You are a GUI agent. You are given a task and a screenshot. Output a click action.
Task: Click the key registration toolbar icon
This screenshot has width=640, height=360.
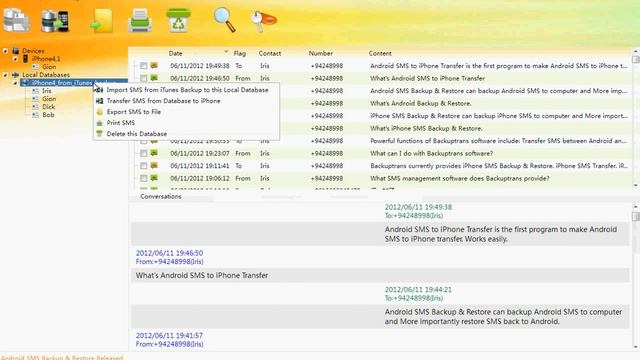[x=264, y=21]
